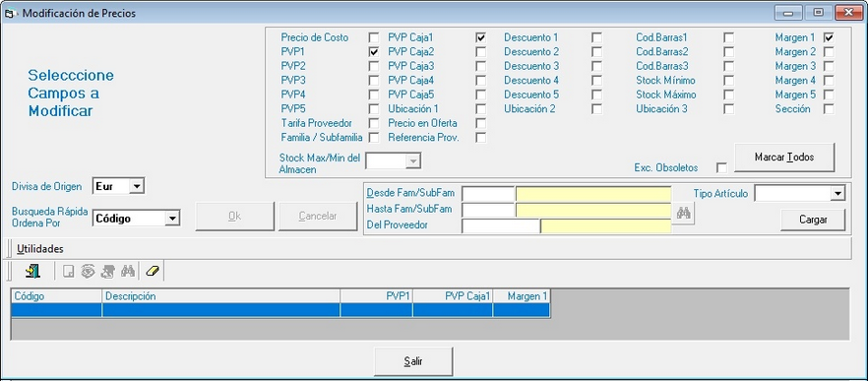This screenshot has width=868, height=381.
Task: Click the binoculars search icon beside Hasta Fam/SubFam
Action: [x=684, y=214]
